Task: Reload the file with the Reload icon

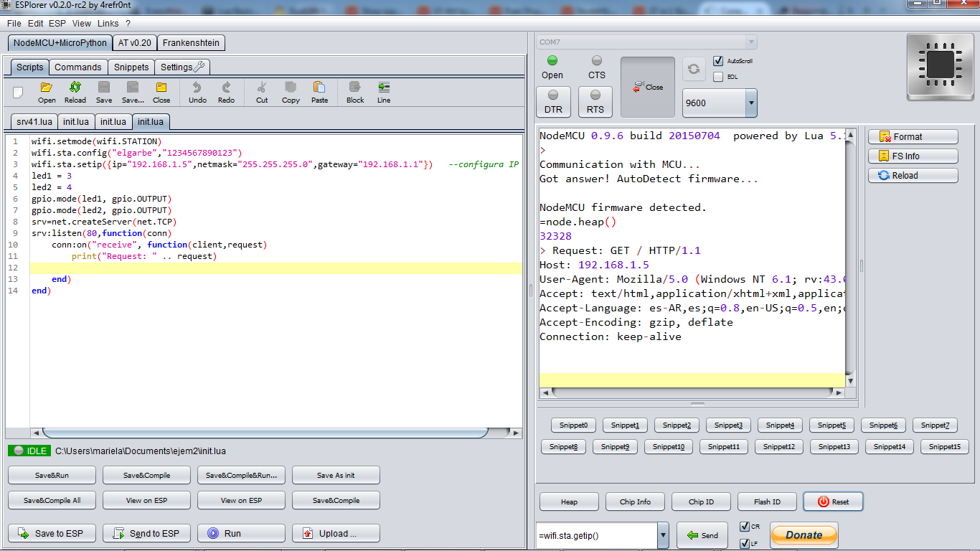Action: coord(75,92)
